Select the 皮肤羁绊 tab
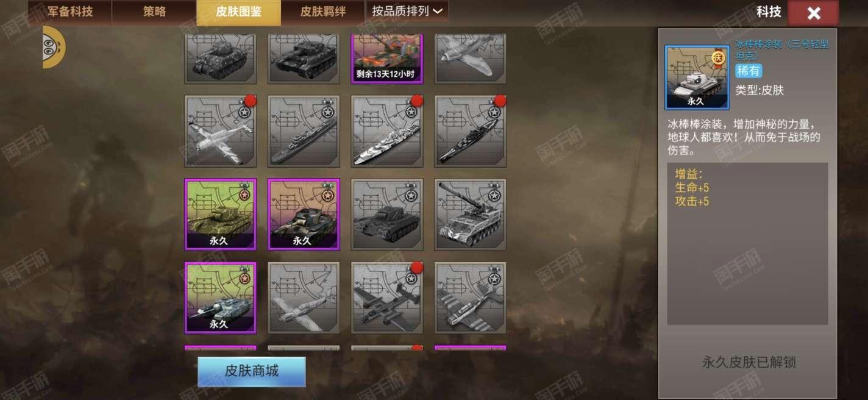Image resolution: width=868 pixels, height=400 pixels. tap(323, 12)
